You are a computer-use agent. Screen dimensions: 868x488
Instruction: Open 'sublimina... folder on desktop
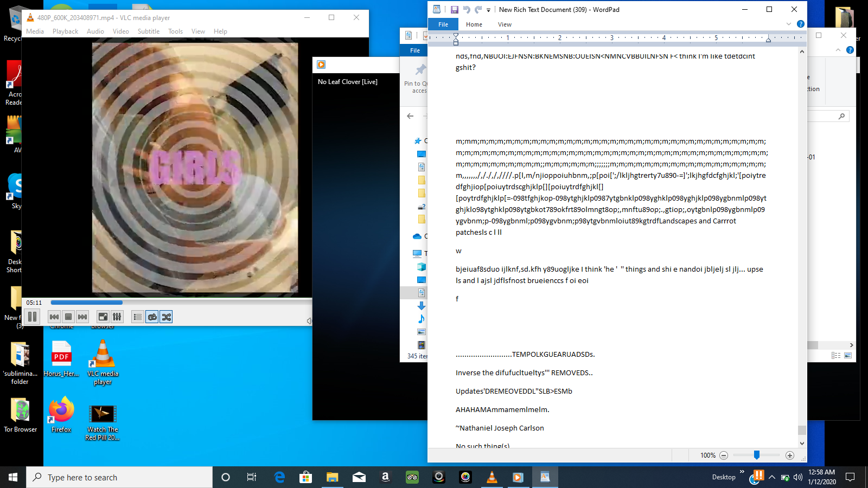20,363
